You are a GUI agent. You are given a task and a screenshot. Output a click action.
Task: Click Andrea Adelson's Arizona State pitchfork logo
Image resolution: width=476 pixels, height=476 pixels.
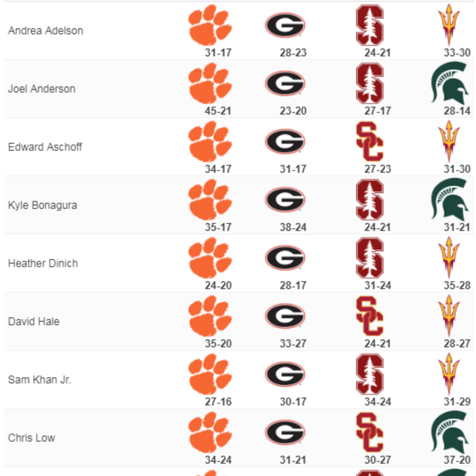(x=449, y=25)
